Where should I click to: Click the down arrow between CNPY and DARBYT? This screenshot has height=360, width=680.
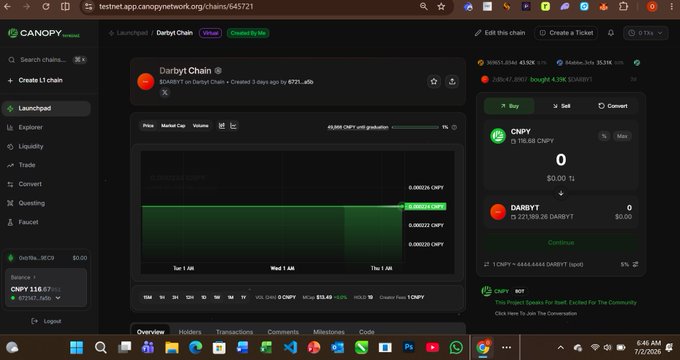coord(561,193)
